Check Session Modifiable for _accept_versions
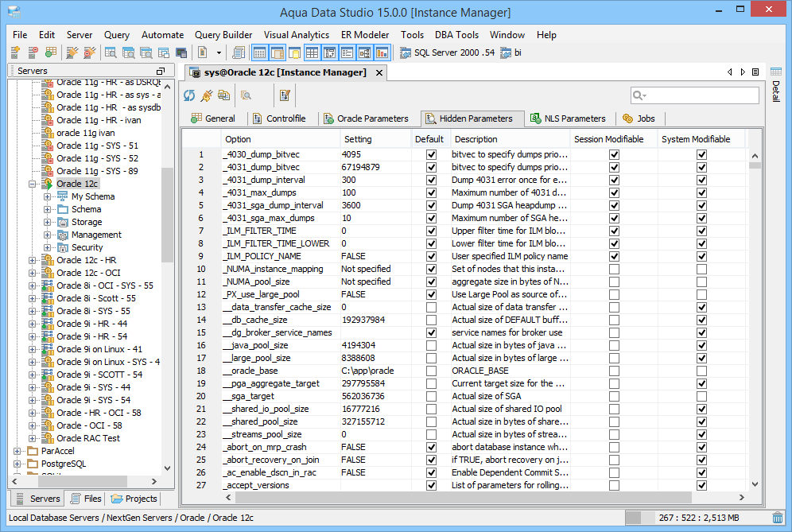Viewport: 792px width, 532px height. click(614, 485)
